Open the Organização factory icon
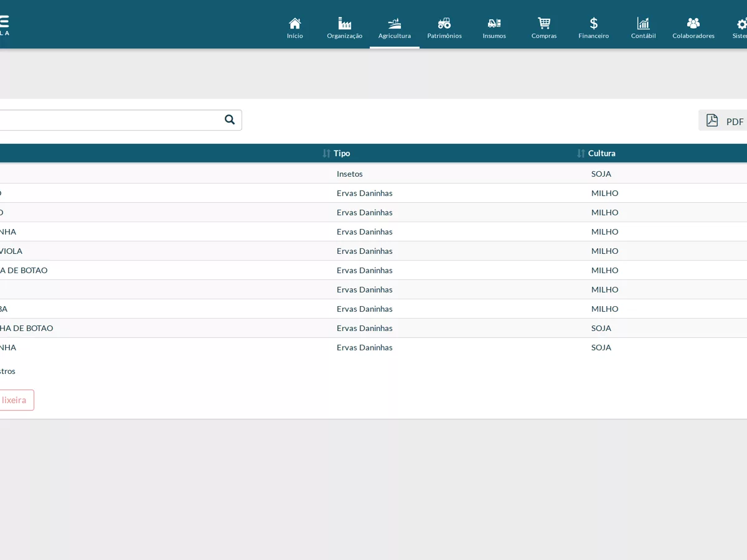The height and width of the screenshot is (560, 747). point(345,24)
